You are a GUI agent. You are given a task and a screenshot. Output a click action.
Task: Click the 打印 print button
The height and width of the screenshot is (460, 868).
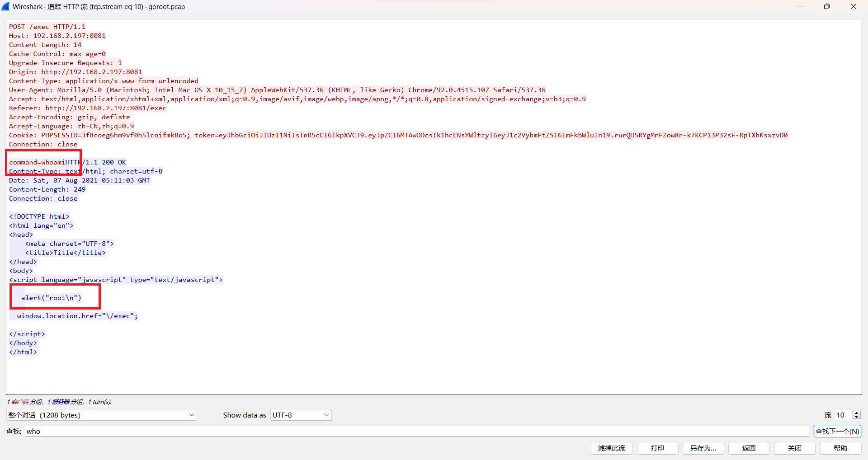click(x=657, y=448)
